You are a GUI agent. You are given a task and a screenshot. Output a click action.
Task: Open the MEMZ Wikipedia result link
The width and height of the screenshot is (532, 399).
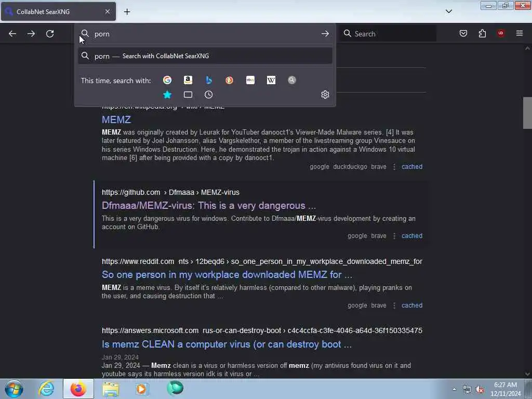[116, 119]
